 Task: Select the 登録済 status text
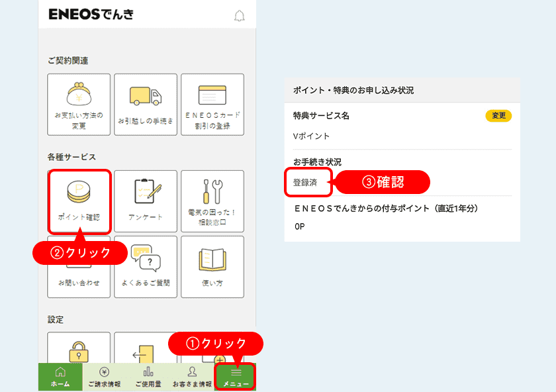pyautogui.click(x=305, y=183)
